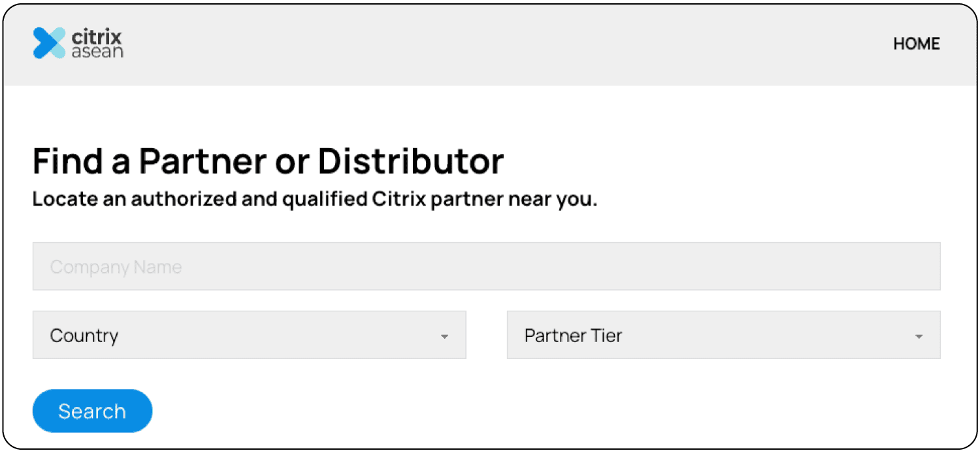The height and width of the screenshot is (453, 980).
Task: Click the word 'asean' under citrix
Action: [97, 52]
